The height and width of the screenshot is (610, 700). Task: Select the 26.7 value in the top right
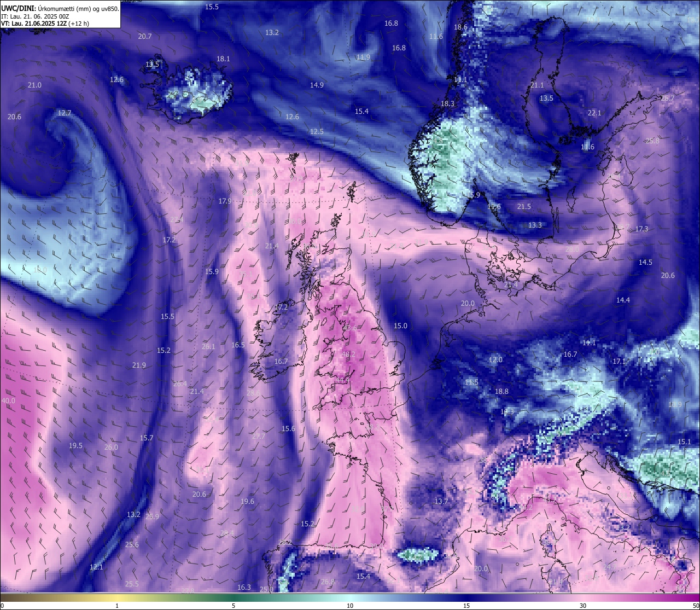(x=667, y=98)
